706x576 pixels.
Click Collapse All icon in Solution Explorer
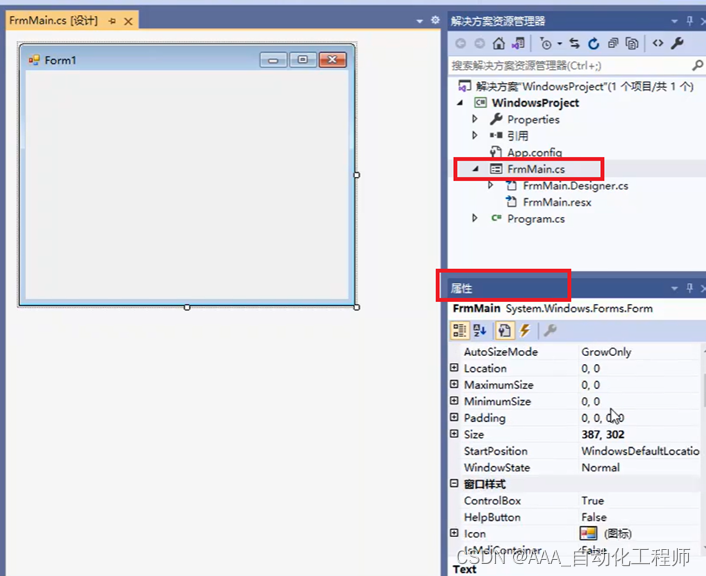(x=613, y=44)
